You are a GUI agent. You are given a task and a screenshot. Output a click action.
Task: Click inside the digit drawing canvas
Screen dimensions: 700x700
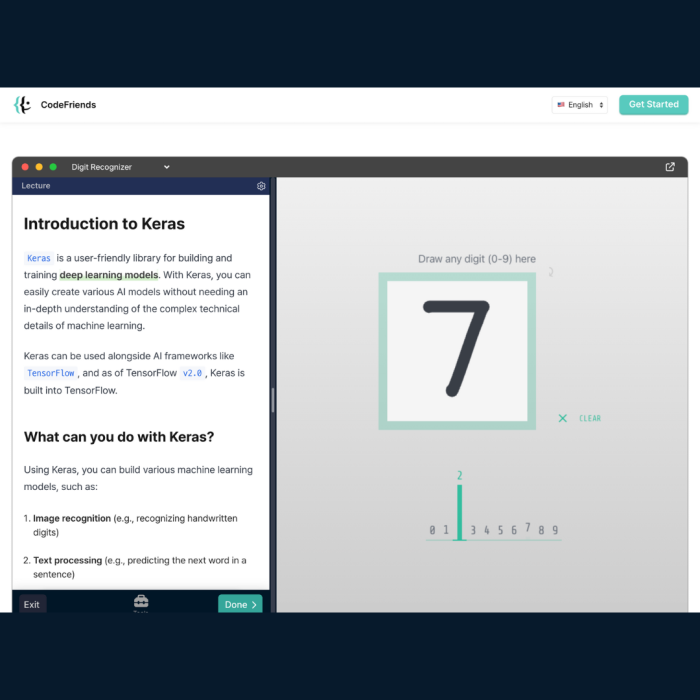coord(457,351)
